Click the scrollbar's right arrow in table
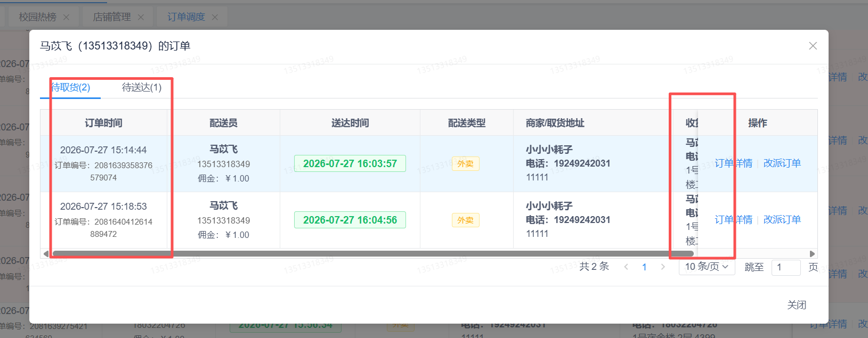This screenshot has height=338, width=868. click(812, 254)
